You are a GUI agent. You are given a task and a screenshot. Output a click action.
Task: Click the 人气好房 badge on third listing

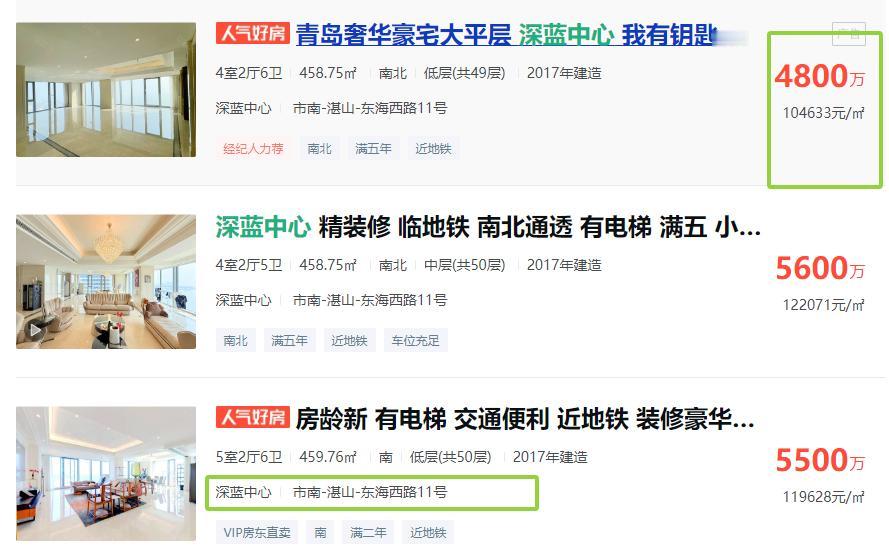tap(252, 418)
